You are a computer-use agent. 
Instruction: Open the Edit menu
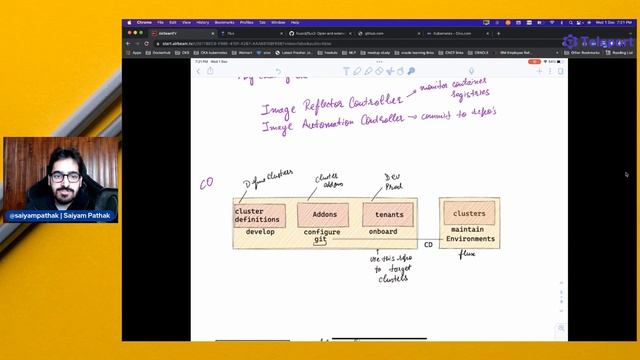pyautogui.click(x=173, y=23)
